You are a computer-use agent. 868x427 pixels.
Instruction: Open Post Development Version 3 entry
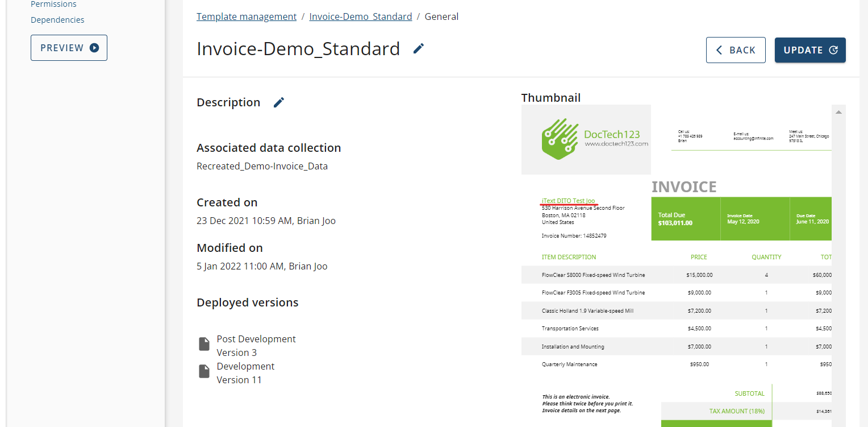pos(256,345)
